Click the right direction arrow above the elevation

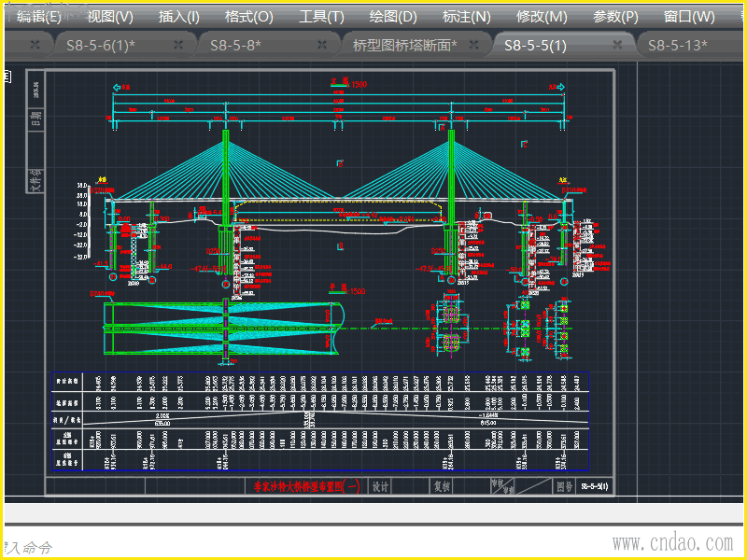point(561,87)
